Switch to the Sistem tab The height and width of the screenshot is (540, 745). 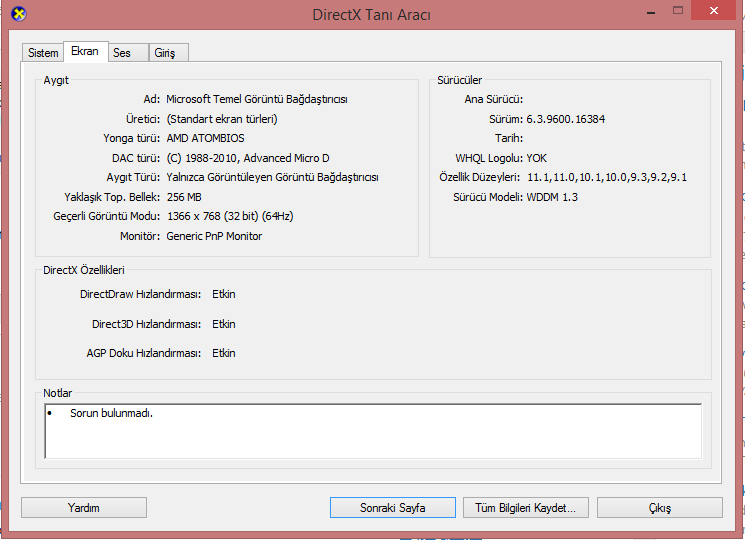(x=43, y=53)
